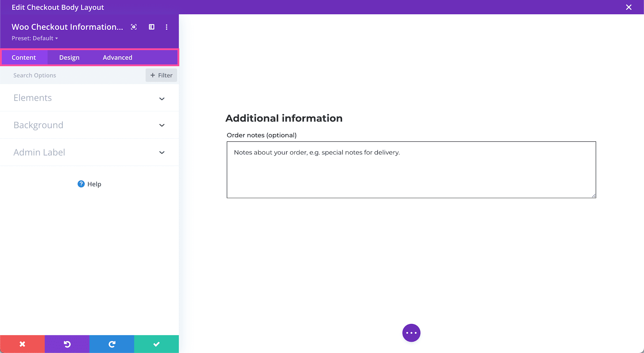Close the Edit Checkout Body Layout window
Viewport: 644px width, 353px height.
tap(629, 7)
